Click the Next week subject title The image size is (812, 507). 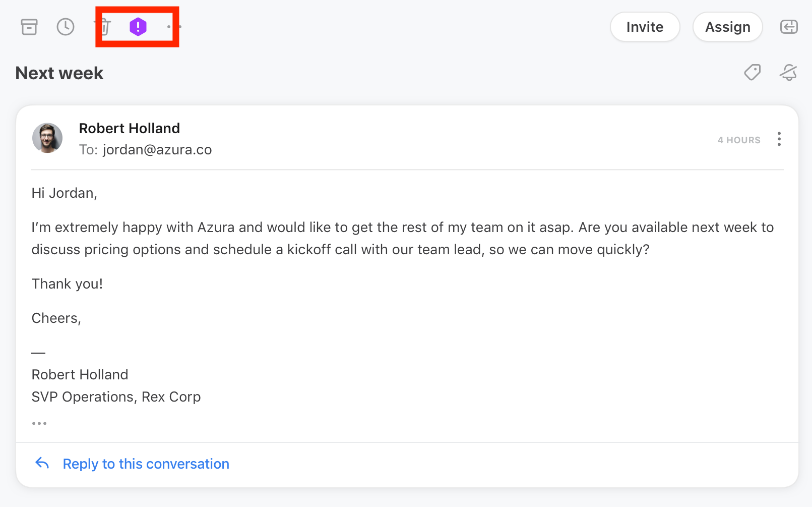pyautogui.click(x=59, y=73)
